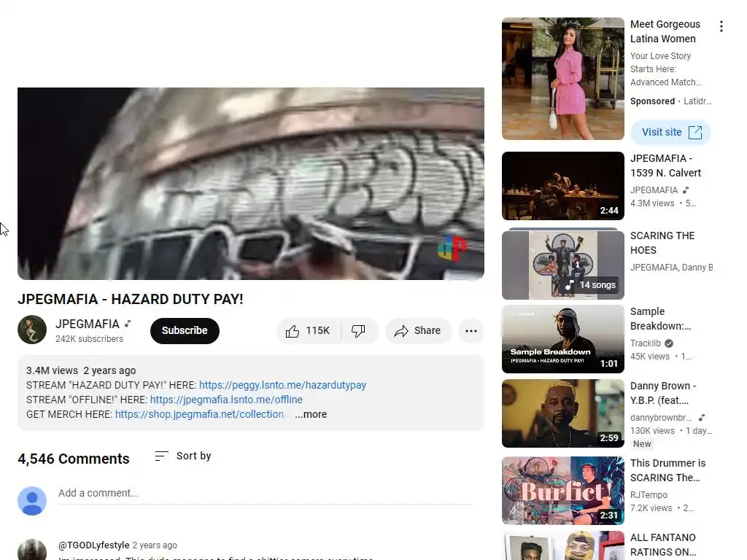The height and width of the screenshot is (560, 747).
Task: Dislike the video with thumbs down icon
Action: [359, 331]
